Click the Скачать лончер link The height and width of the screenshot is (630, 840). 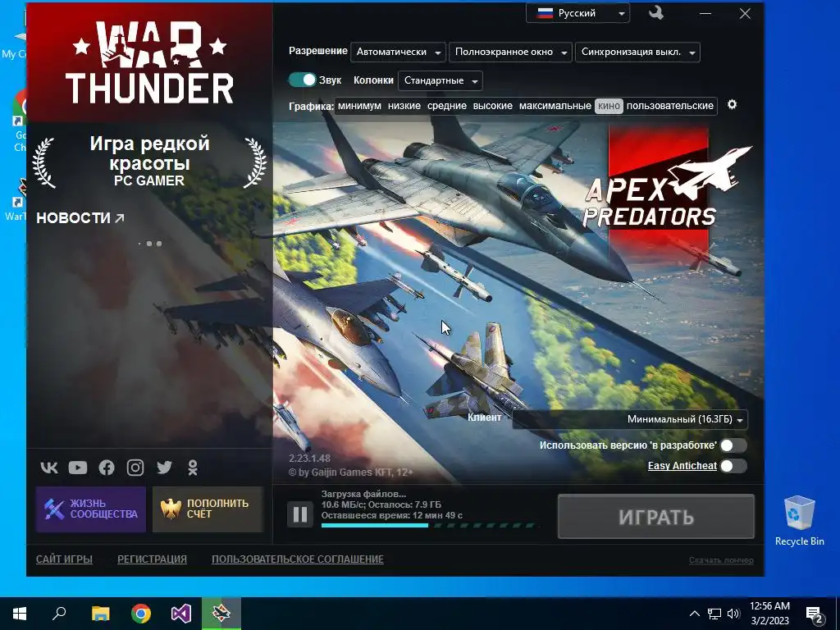click(721, 560)
